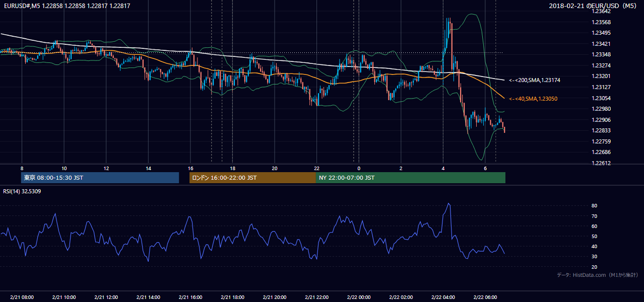Click the 1.22612 price axis label
This screenshot has height=302, width=644.
pos(601,163)
